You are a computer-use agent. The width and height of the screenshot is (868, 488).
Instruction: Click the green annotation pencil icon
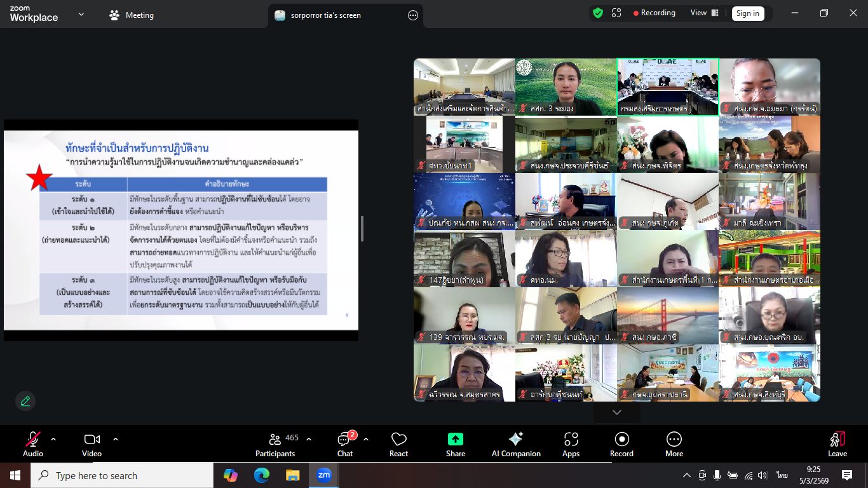coord(25,401)
